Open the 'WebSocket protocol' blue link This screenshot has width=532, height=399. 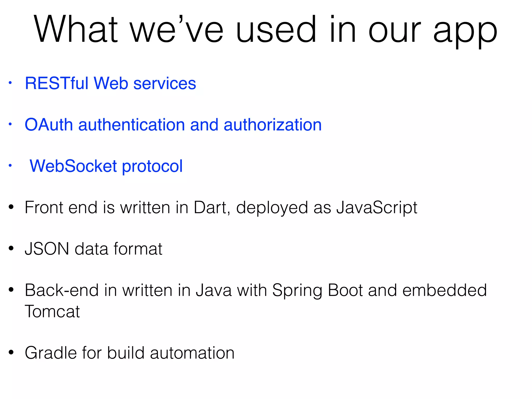106,166
